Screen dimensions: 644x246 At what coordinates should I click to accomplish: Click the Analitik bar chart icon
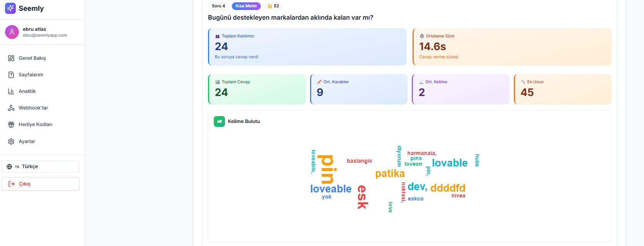point(11,91)
